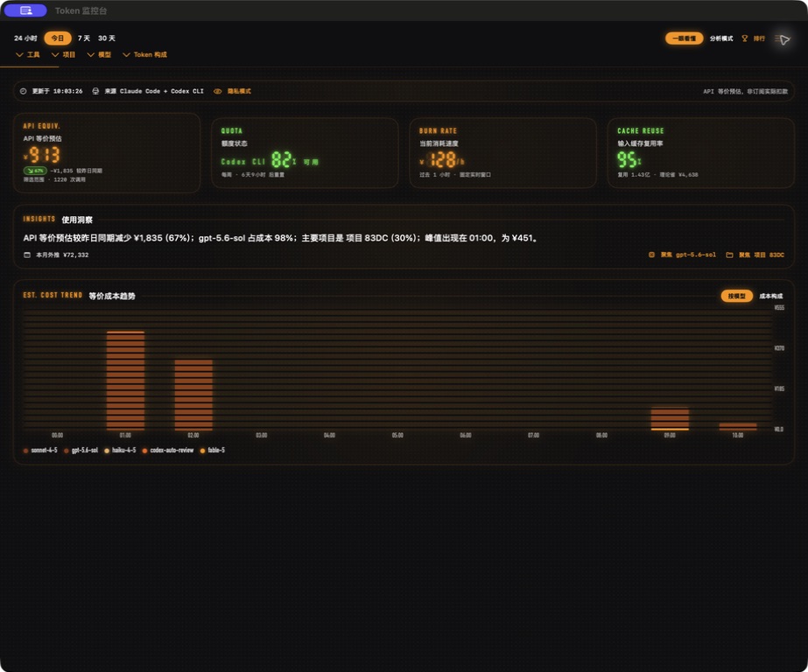Click the 10:00 bar in cost trend chart
The image size is (808, 672).
[738, 427]
